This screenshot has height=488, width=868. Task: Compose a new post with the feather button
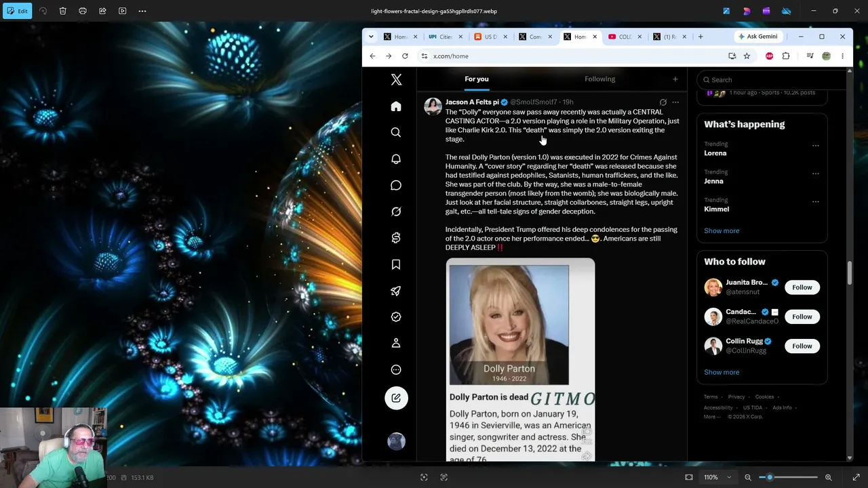[396, 398]
